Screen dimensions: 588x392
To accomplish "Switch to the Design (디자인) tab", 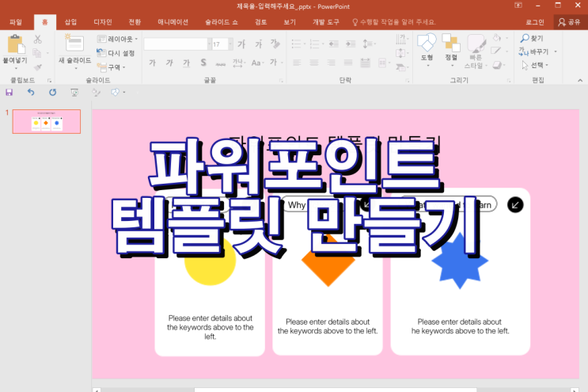I will click(102, 22).
